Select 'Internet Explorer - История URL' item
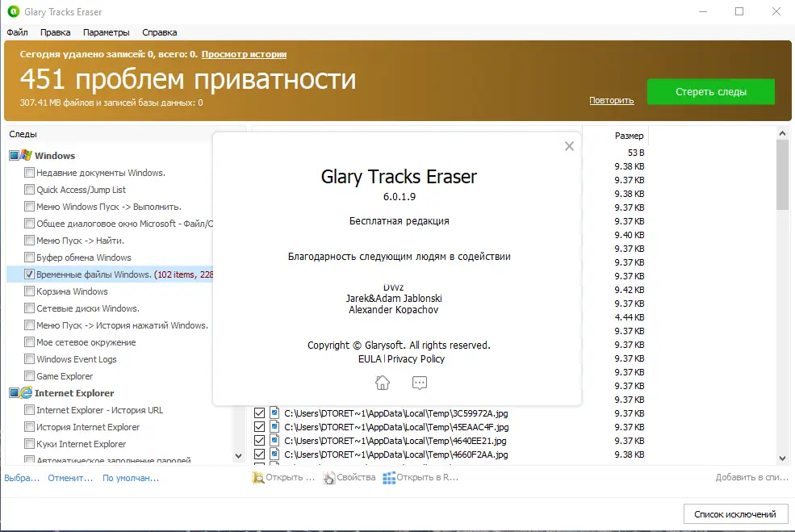The width and height of the screenshot is (795, 532). pyautogui.click(x=100, y=410)
